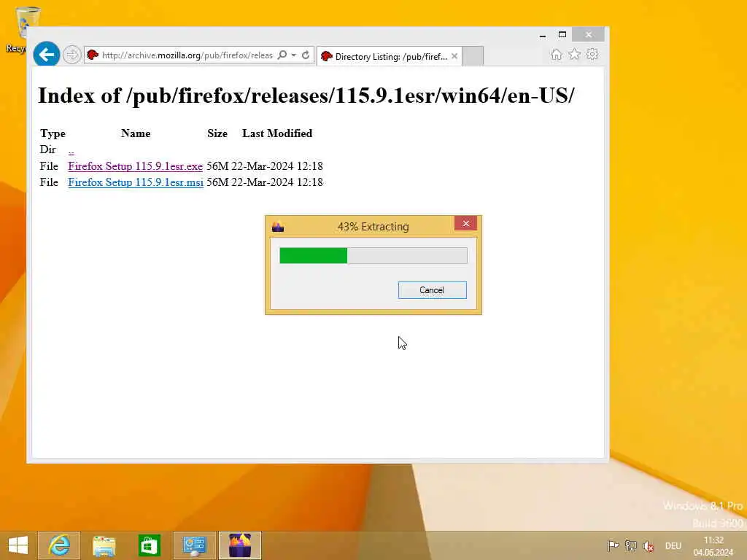Image resolution: width=747 pixels, height=560 pixels.
Task: Maximize the Internet Explorer window
Action: pyautogui.click(x=562, y=35)
